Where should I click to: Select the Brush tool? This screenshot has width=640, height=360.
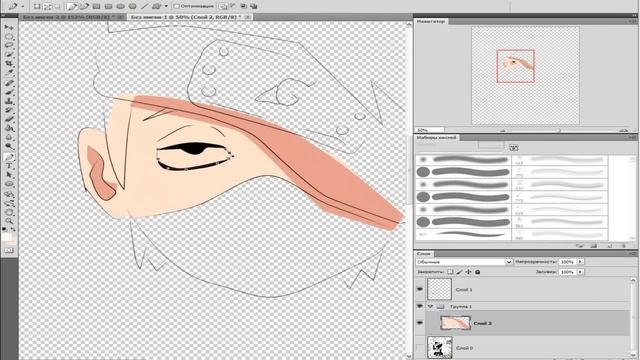click(x=9, y=92)
